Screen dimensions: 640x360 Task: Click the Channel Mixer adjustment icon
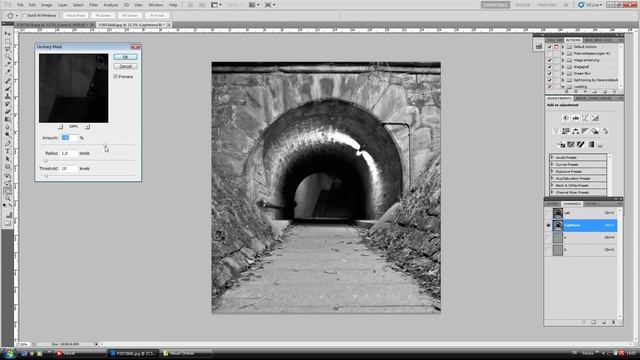[x=605, y=131]
